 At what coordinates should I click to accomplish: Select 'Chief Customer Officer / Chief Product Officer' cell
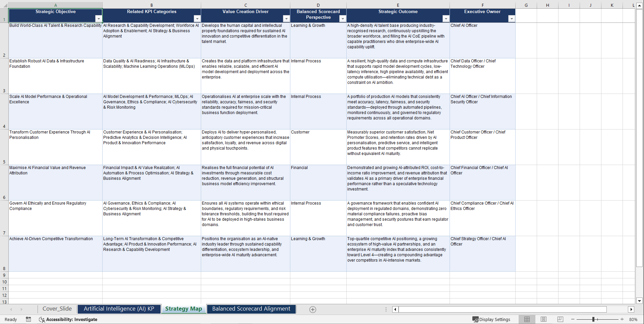482,147
